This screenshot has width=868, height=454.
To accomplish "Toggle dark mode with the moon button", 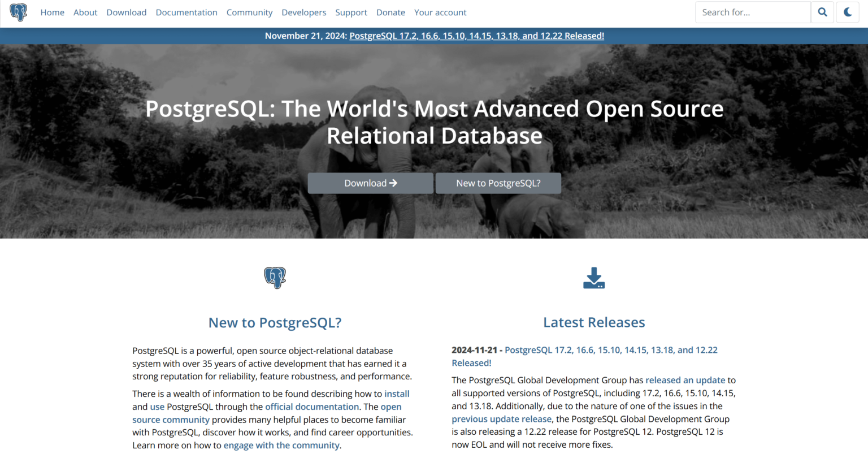I will click(847, 12).
